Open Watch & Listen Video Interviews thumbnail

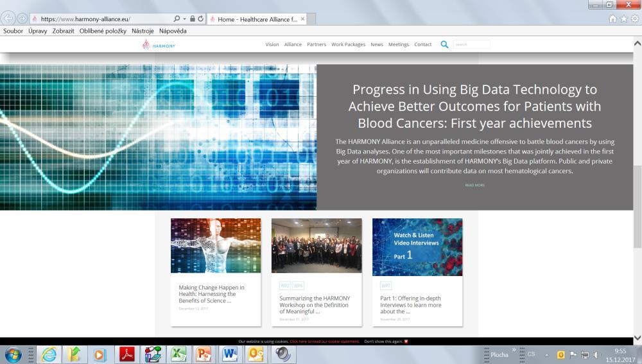click(417, 247)
